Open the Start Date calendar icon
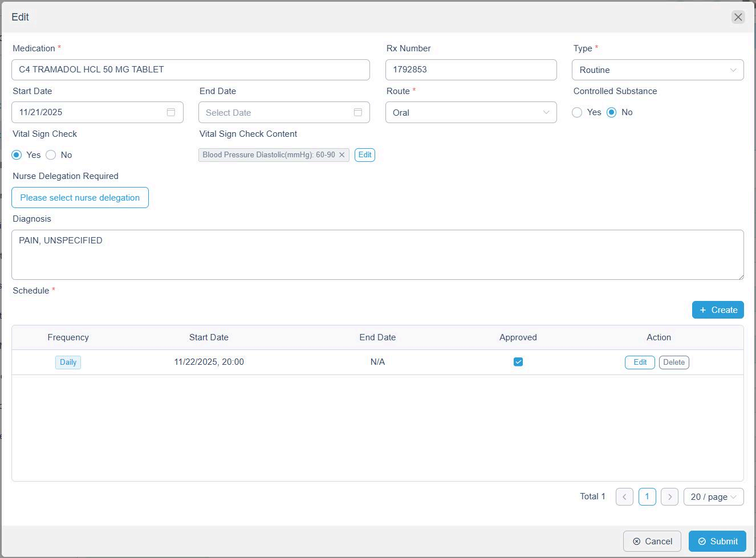Viewport: 756px width, 558px height. pos(171,112)
